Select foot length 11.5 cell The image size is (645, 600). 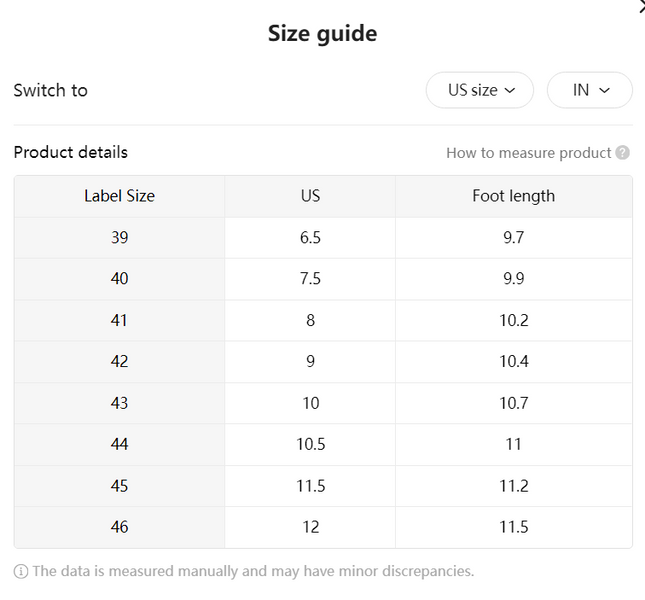(x=514, y=527)
